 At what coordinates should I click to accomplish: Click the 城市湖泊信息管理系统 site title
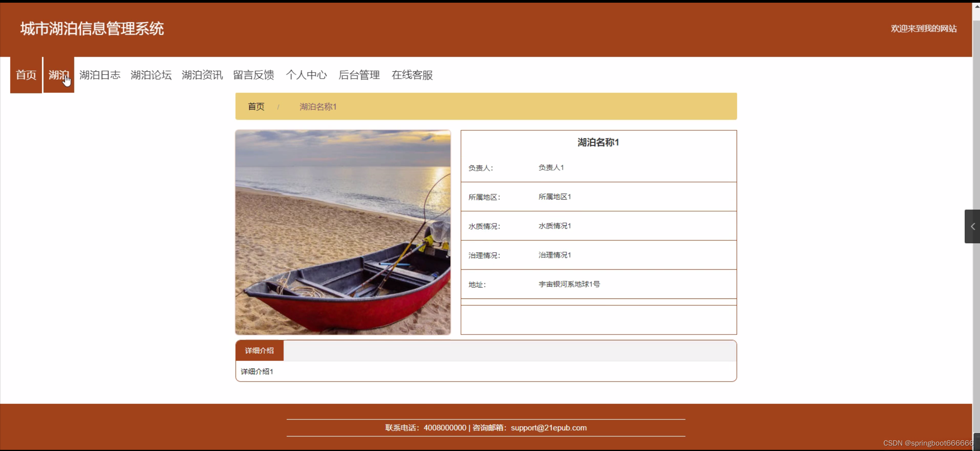[92, 29]
